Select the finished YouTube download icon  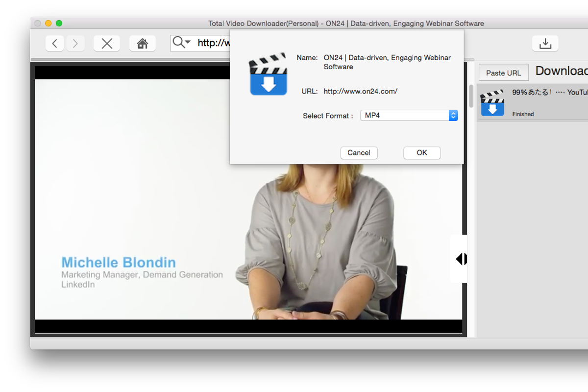492,102
